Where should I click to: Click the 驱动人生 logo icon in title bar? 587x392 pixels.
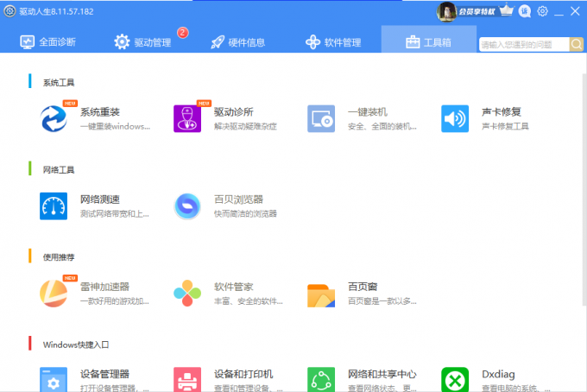[9, 11]
